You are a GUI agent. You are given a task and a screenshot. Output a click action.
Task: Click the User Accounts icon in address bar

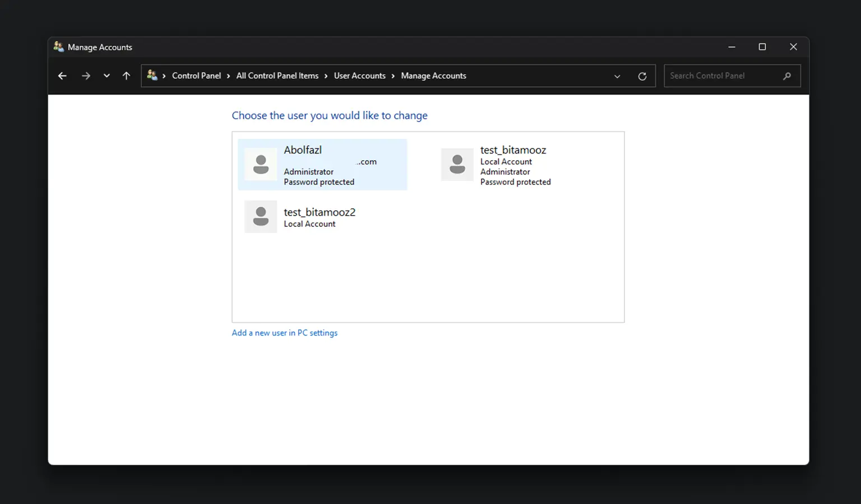coord(152,76)
